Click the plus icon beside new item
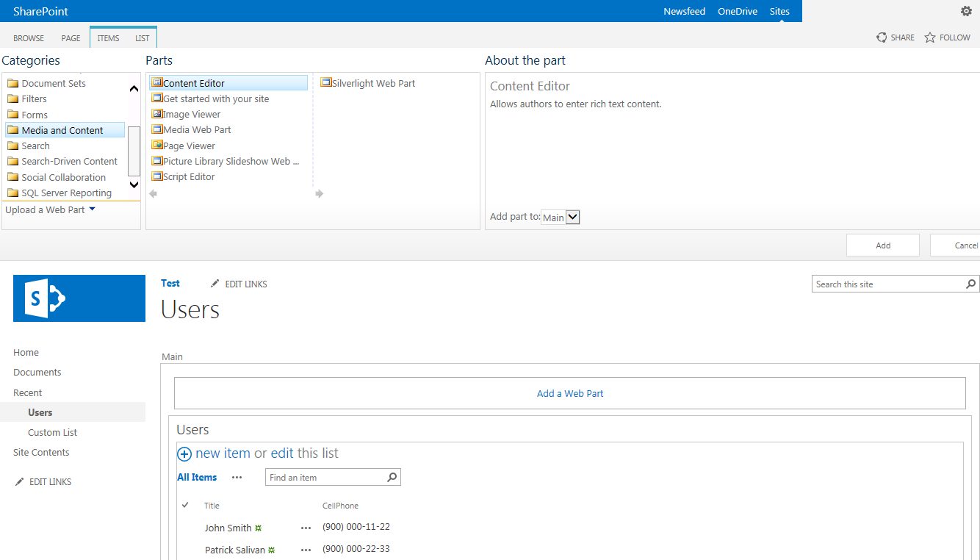The width and height of the screenshot is (980, 560). click(184, 454)
